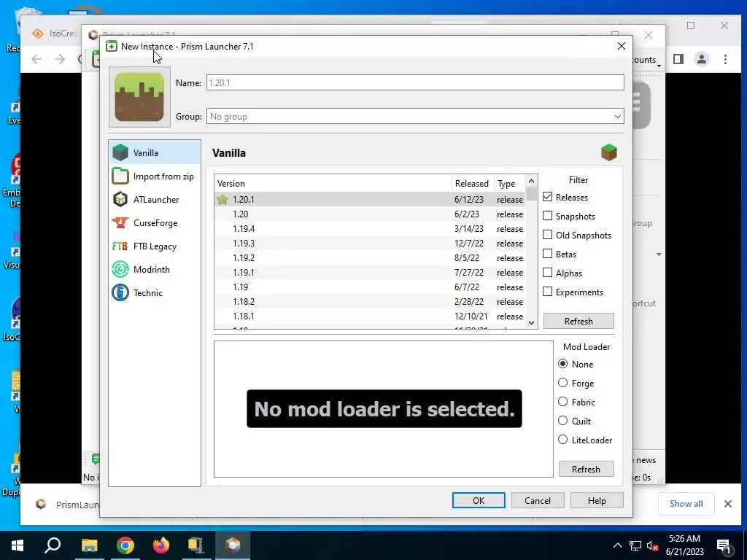Open File Explorer from taskbar
Screen dimensions: 747x560
pos(89,545)
